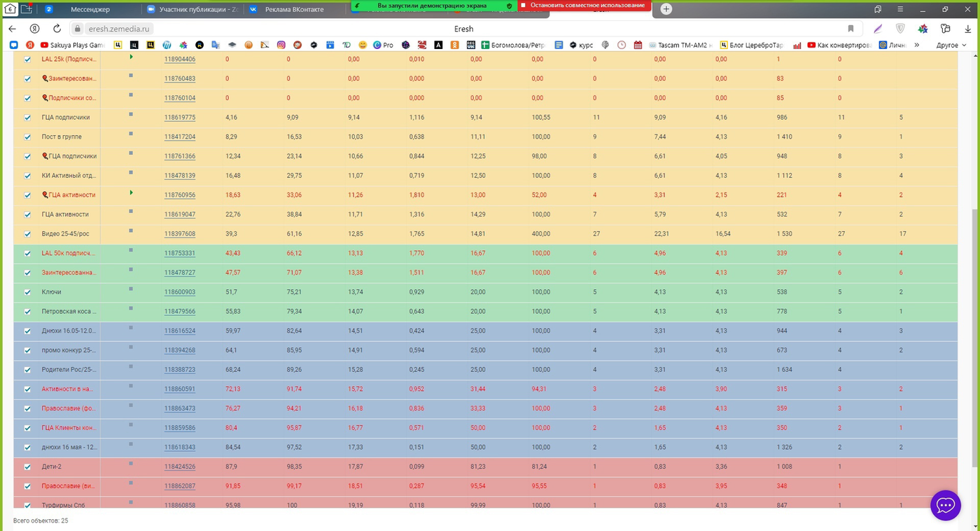Open the Sakuya Plays Games YouTube bookmark

72,45
